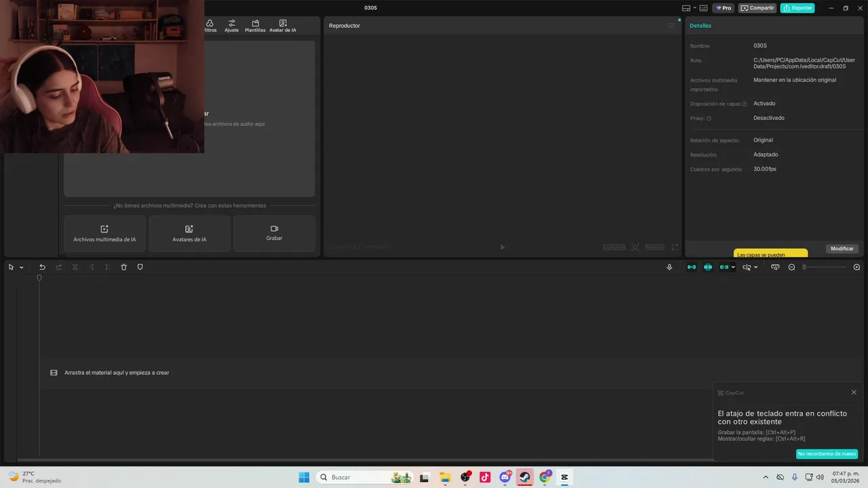Open TikTok from the taskbar

pos(485,477)
